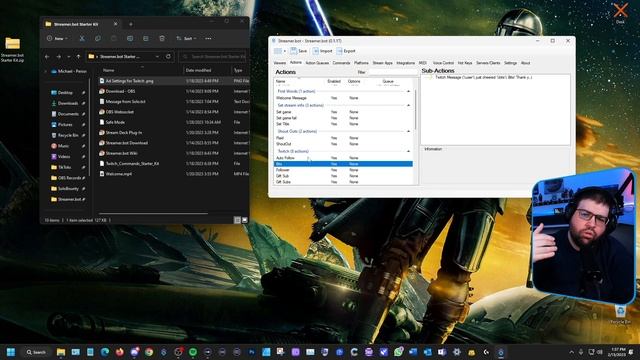Open the Sort dropdown in File Explorer
Viewport: 640px width, 360px height.
[186, 38]
